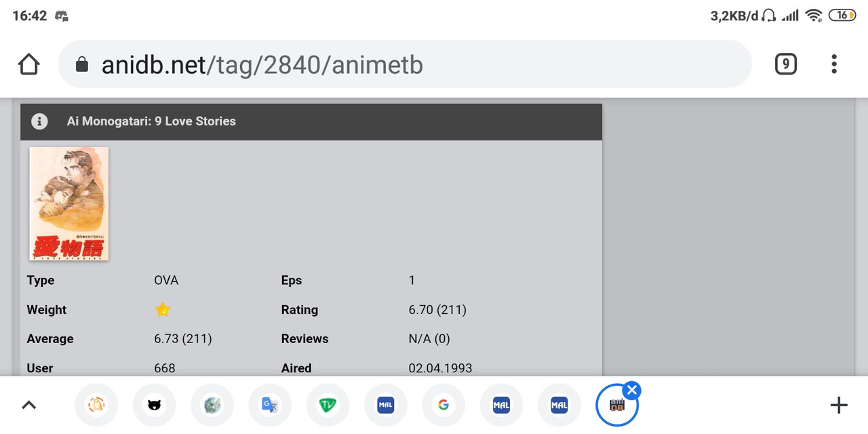This screenshot has width=868, height=434.
Task: Select the first MyAnimeList tab
Action: (385, 404)
